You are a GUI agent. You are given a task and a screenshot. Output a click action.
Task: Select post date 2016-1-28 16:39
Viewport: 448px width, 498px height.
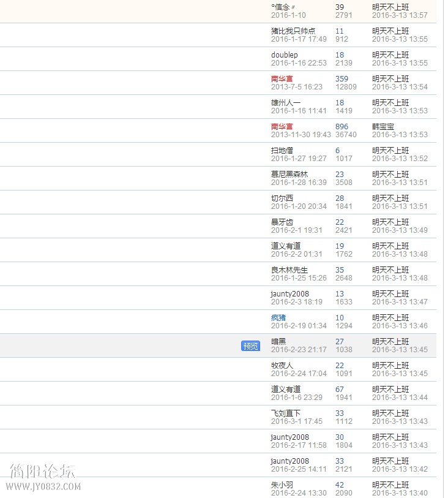(x=299, y=183)
